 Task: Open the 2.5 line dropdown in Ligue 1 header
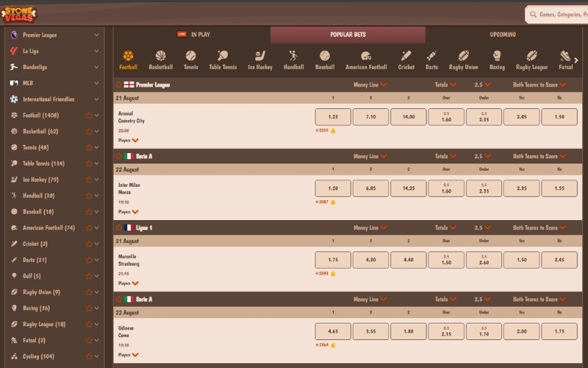(482, 228)
